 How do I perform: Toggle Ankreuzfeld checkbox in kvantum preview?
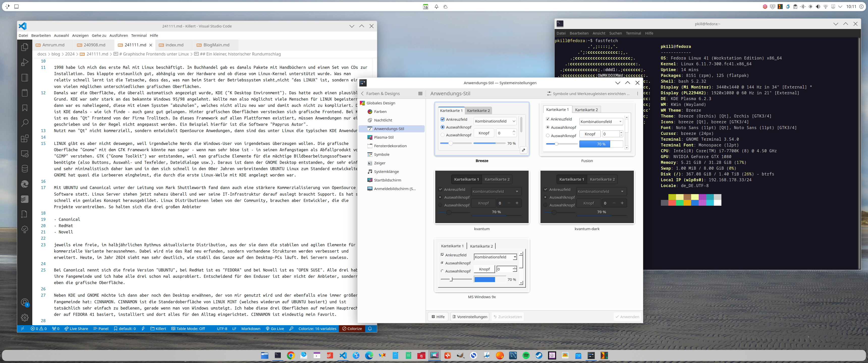click(440, 189)
